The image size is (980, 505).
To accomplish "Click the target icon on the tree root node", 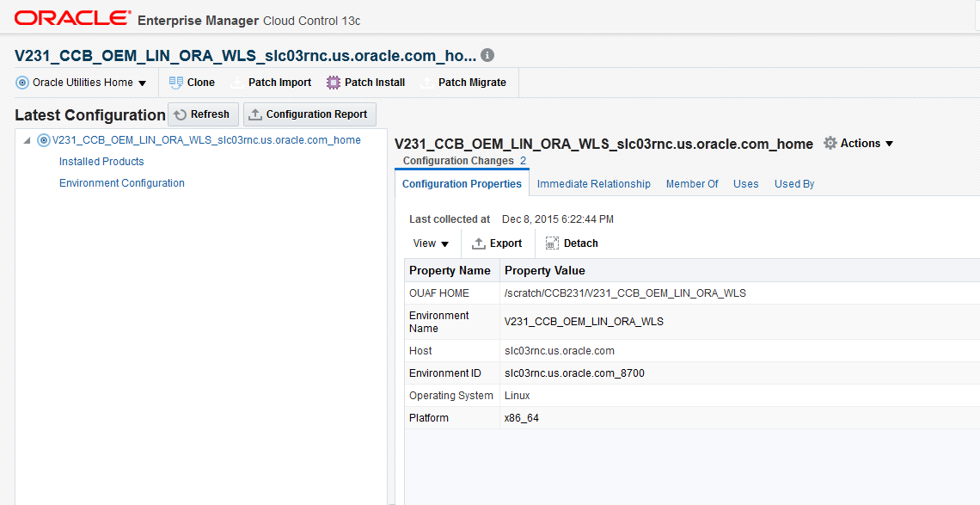I will coord(44,140).
